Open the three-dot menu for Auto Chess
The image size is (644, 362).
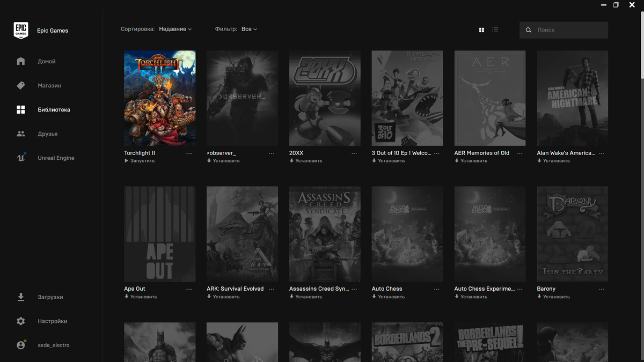pyautogui.click(x=437, y=289)
